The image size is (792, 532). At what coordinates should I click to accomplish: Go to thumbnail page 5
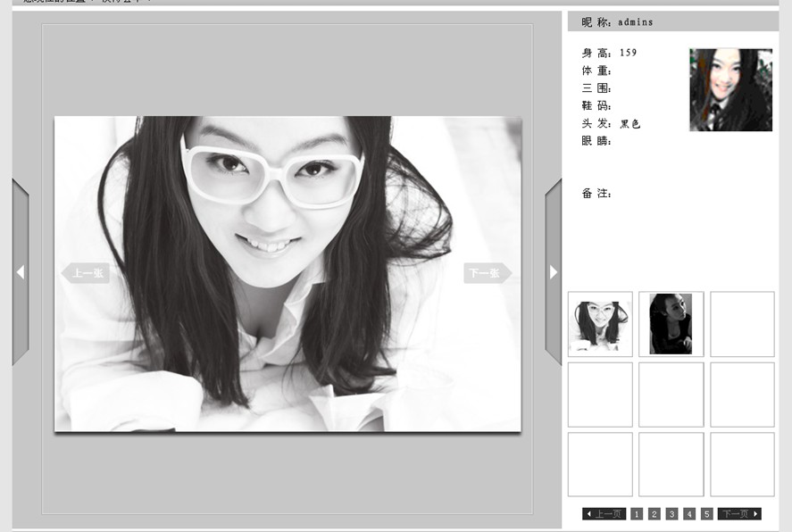[706, 514]
